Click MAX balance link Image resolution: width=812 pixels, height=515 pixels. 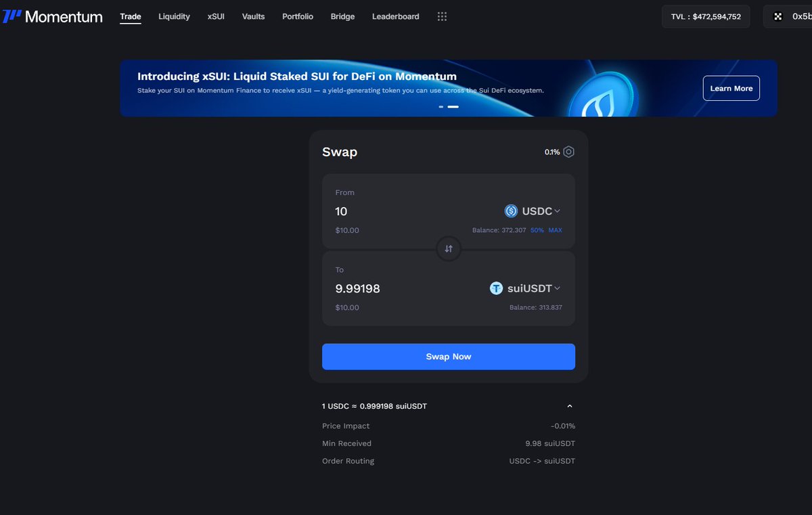click(x=555, y=230)
